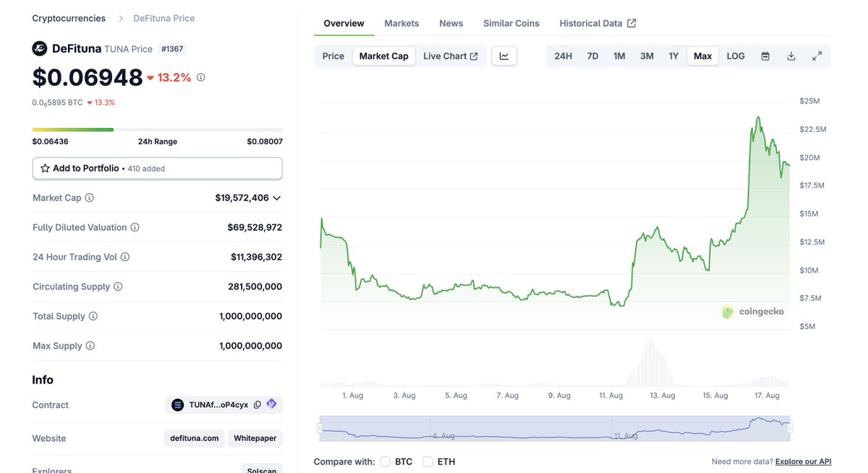Click the #1367 rank badge
The height and width of the screenshot is (473, 868).
[172, 48]
